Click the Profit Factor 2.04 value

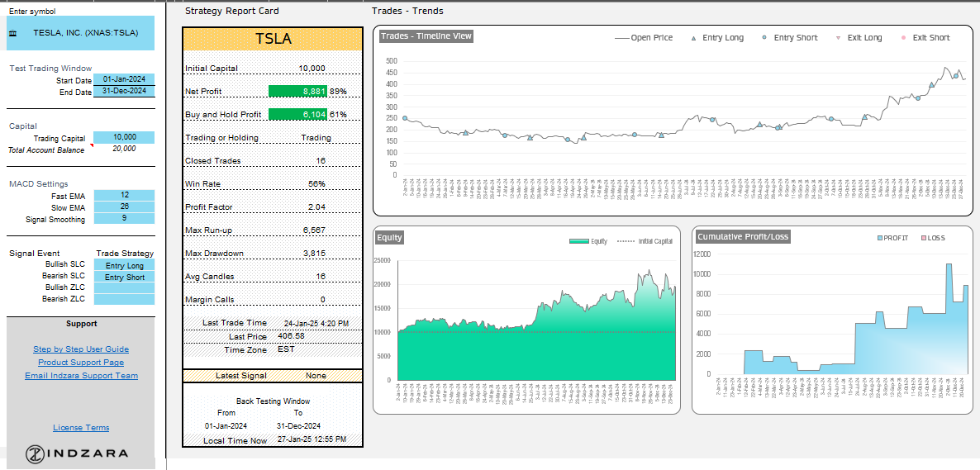click(319, 207)
